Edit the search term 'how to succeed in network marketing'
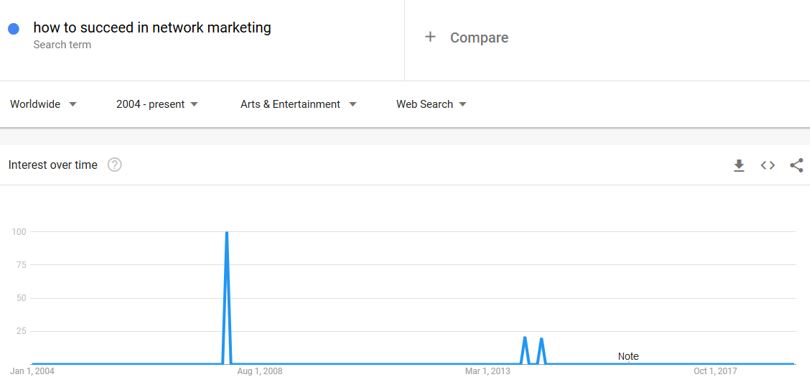 [x=152, y=27]
